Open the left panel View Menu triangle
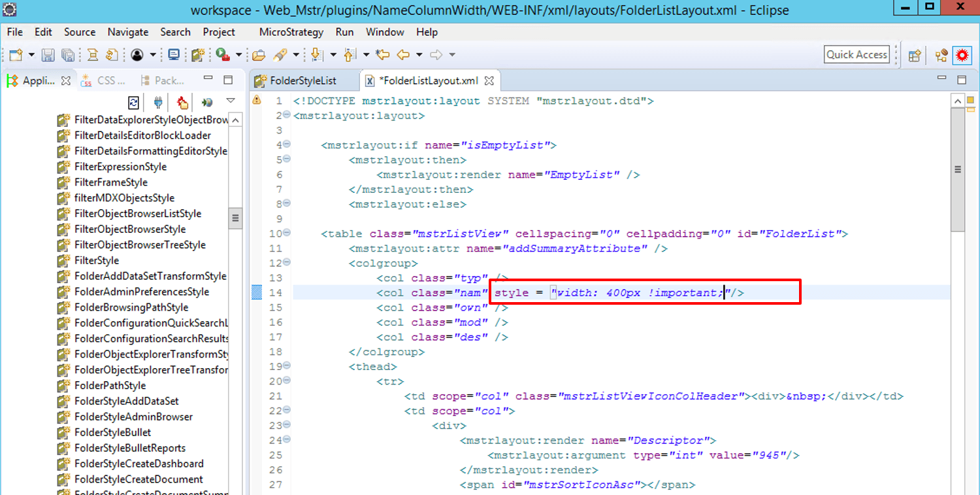 (x=231, y=101)
